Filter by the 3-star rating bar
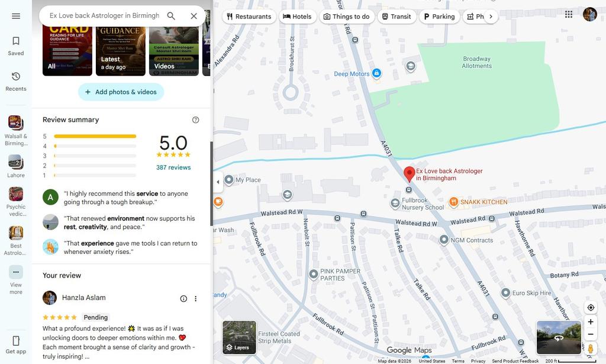Image resolution: width=606 pixels, height=364 pixels. point(90,156)
